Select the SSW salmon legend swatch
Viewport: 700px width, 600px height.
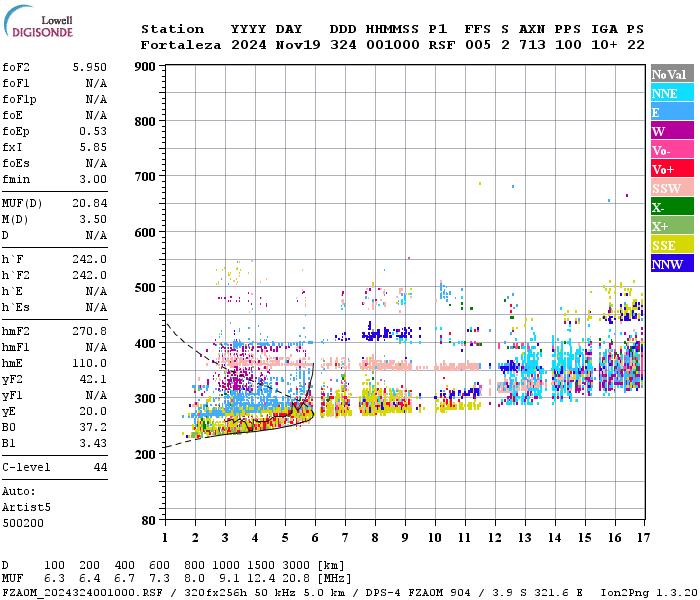[672, 188]
